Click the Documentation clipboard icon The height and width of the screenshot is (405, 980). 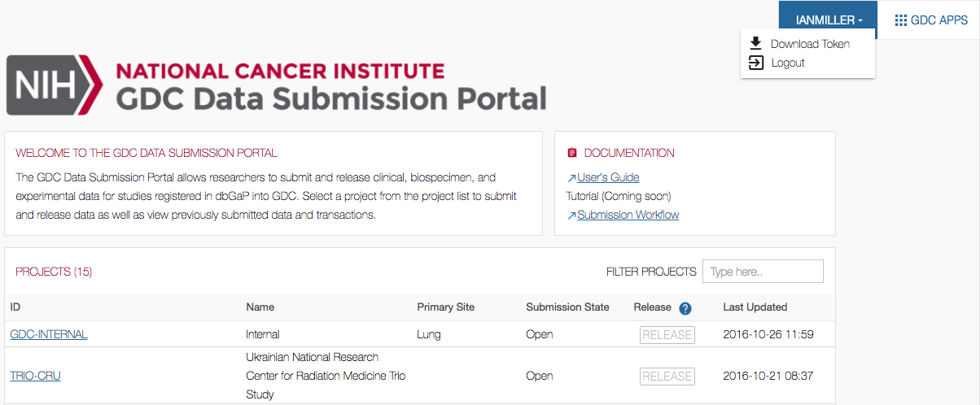click(x=572, y=153)
